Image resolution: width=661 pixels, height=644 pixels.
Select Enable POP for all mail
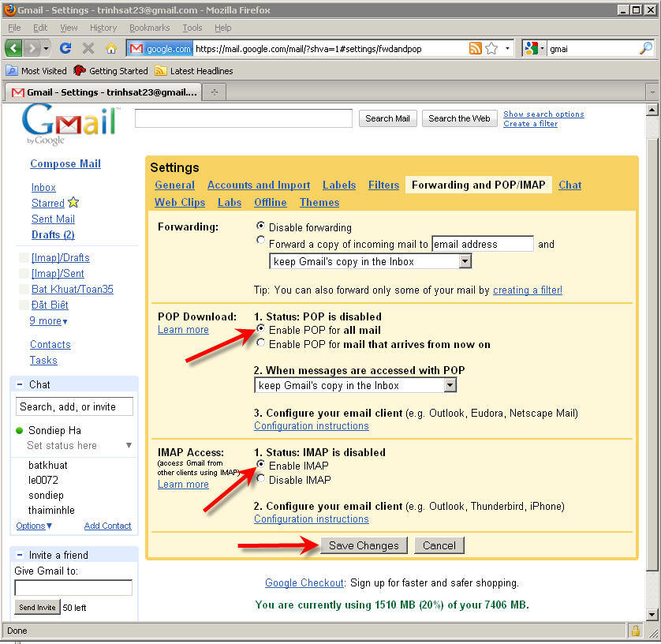click(x=260, y=328)
